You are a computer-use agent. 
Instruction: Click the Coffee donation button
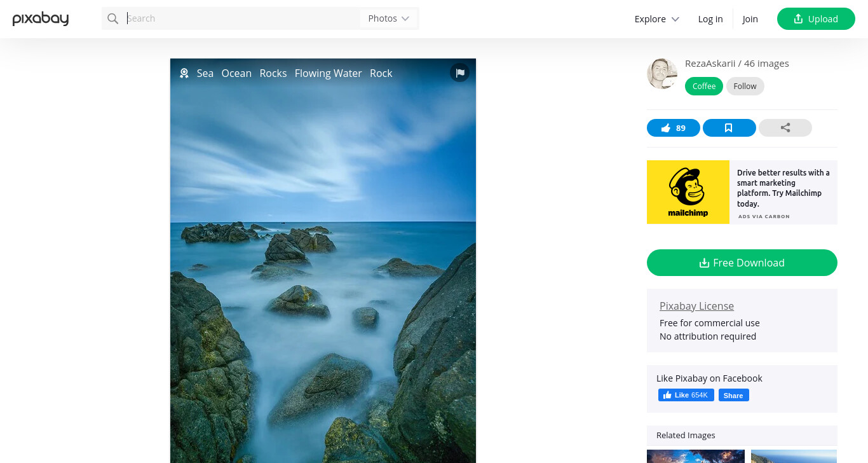click(704, 86)
